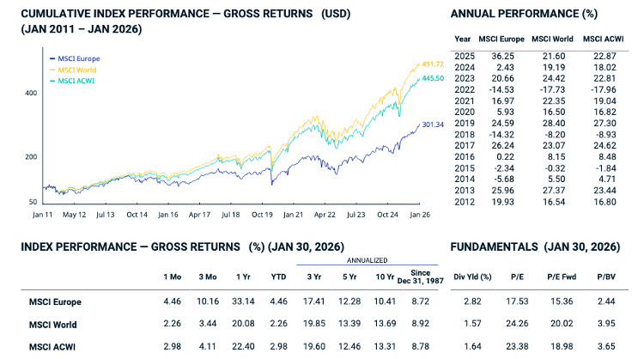
Task: Click the 301.34 chart end value
Action: coord(430,125)
